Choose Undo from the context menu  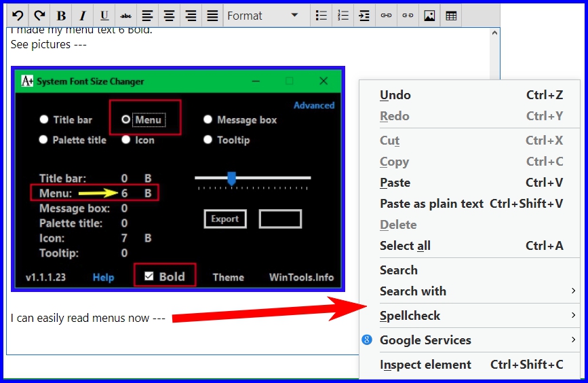(469, 95)
